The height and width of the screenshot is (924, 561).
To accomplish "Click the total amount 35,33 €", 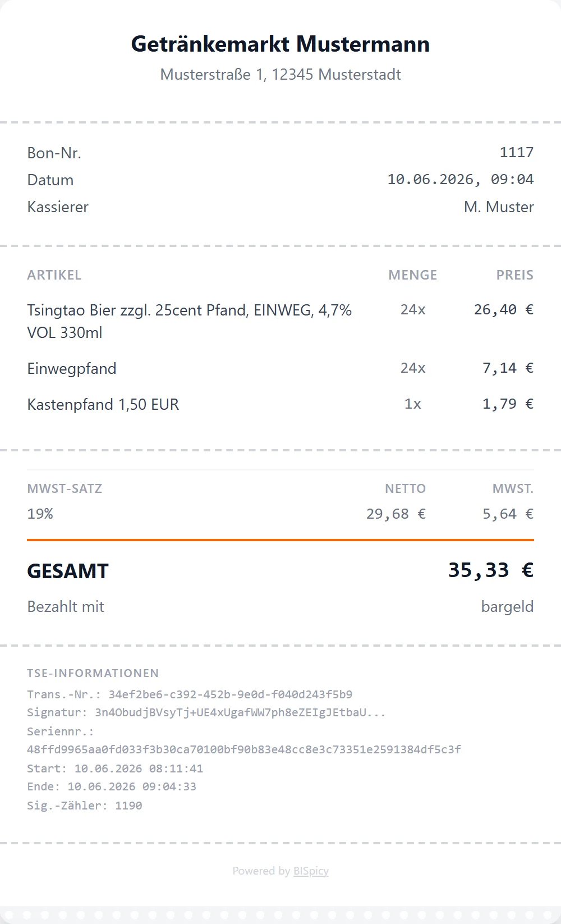I will tap(491, 570).
